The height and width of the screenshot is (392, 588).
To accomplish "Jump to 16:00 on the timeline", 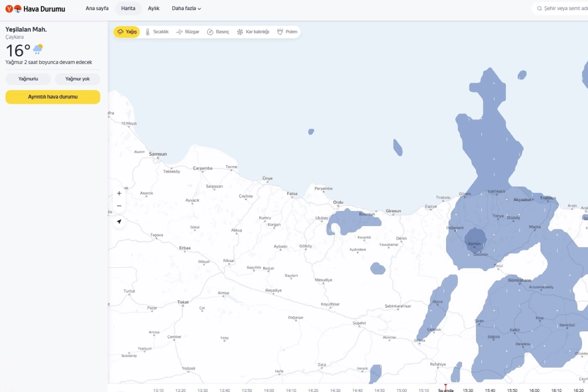I will (x=534, y=390).
